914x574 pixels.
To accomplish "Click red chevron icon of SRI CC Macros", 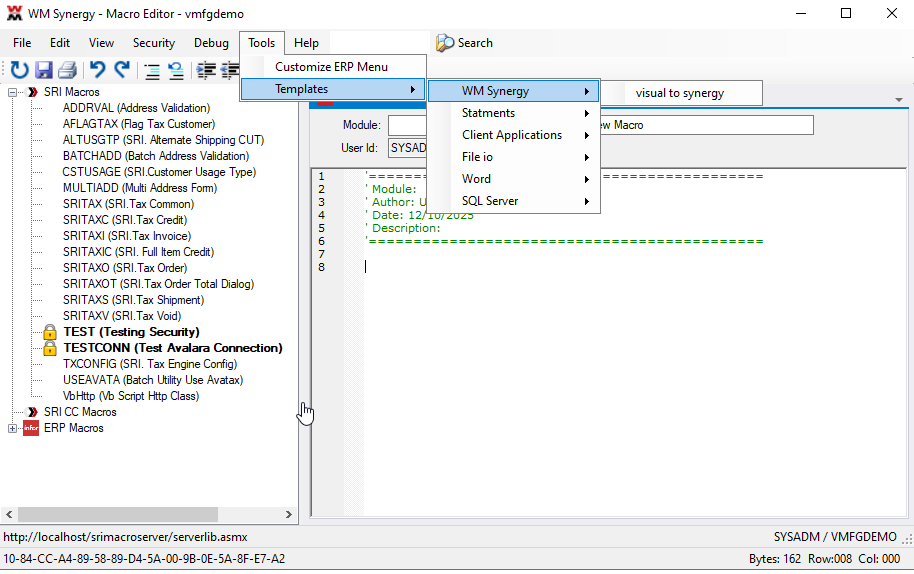I will [33, 412].
